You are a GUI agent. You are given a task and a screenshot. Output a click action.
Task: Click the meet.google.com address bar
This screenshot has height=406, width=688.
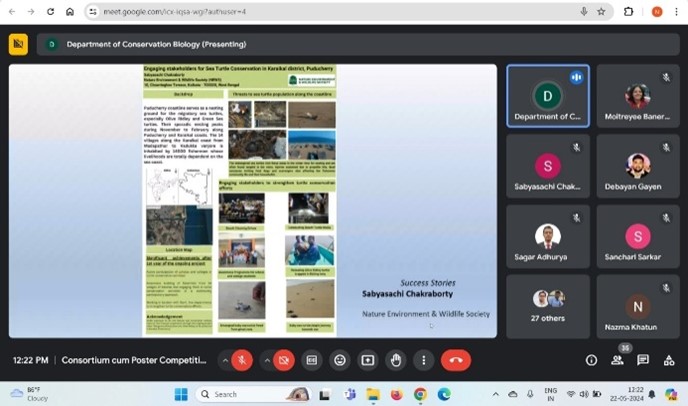300,12
